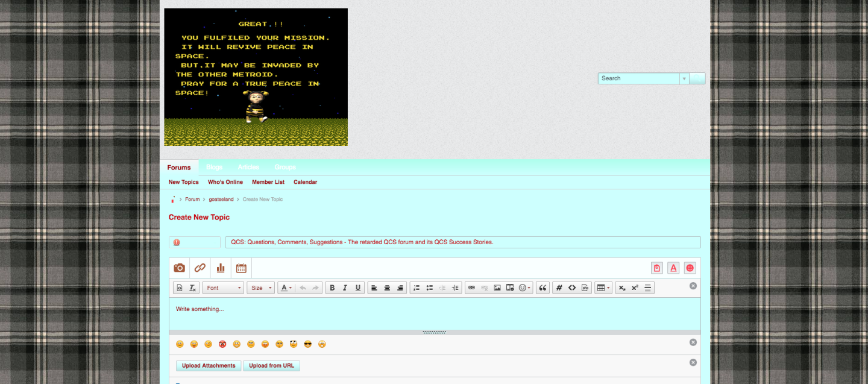Click the Undo arrow
Screen dimensions: 868x384
303,288
